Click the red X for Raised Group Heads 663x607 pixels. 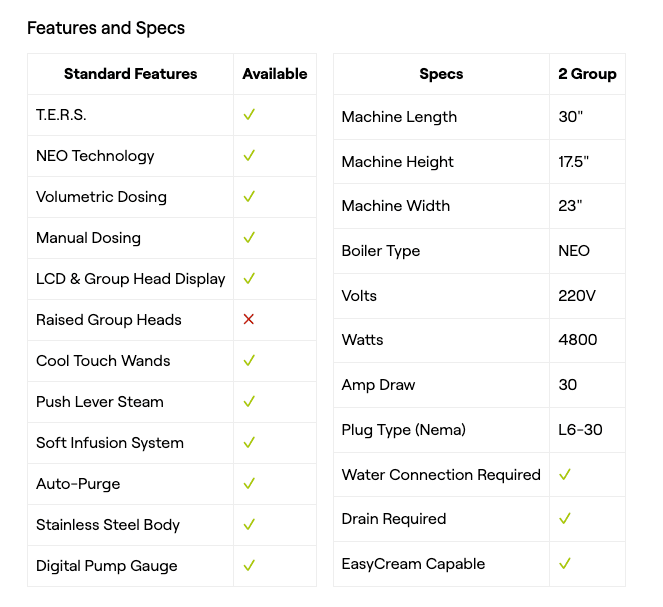click(x=249, y=320)
